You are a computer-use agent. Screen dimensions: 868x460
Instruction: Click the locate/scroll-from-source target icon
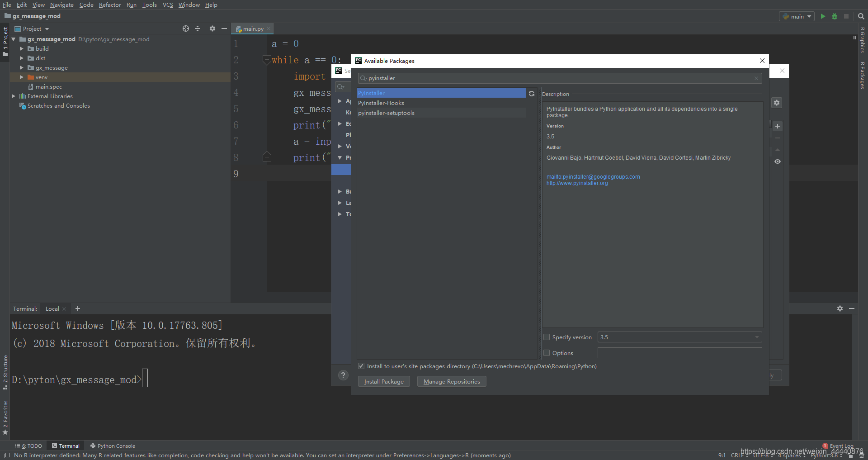[185, 28]
